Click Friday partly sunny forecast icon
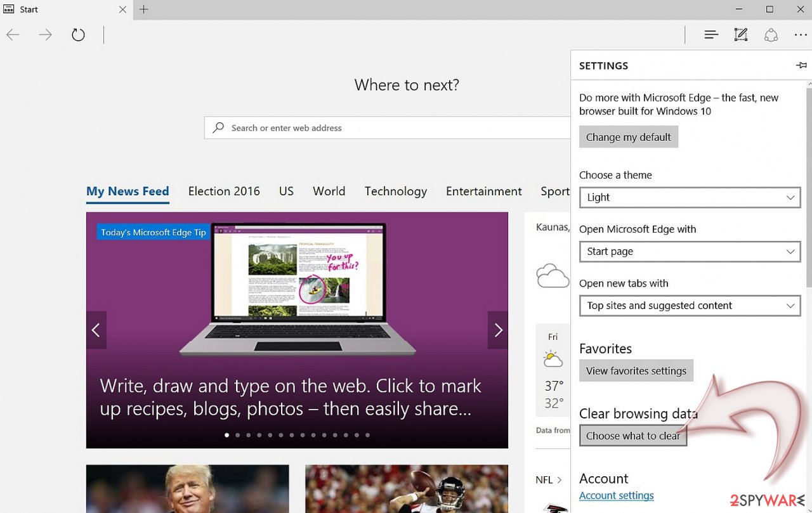Screen dimensions: 812x513 coord(553,359)
